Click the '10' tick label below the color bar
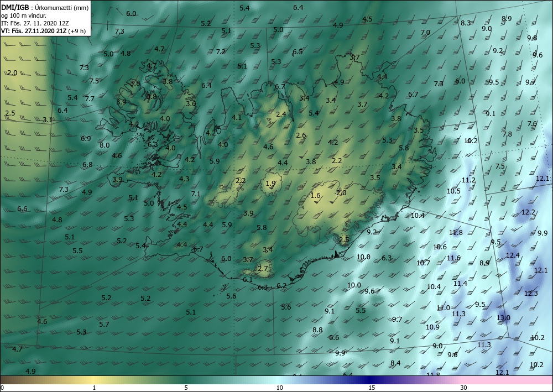This screenshot has height=392, width=553. pos(279,388)
